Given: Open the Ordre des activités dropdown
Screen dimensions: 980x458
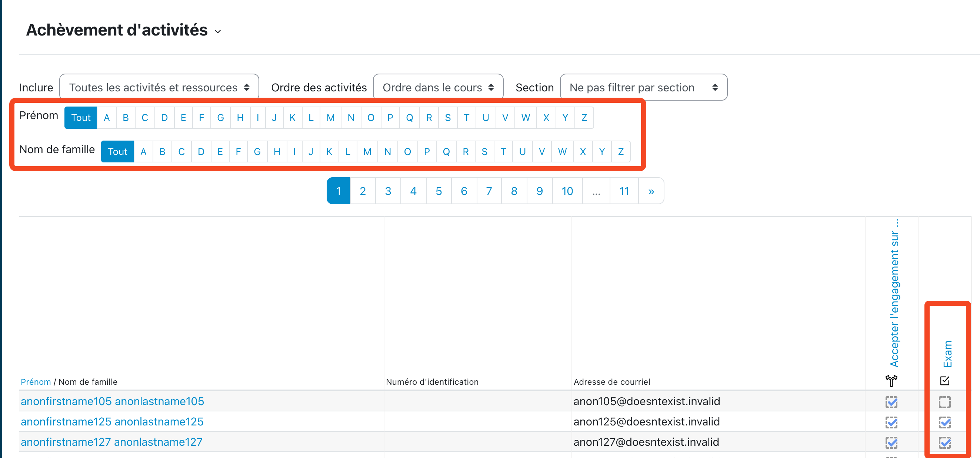Looking at the screenshot, I should (438, 87).
